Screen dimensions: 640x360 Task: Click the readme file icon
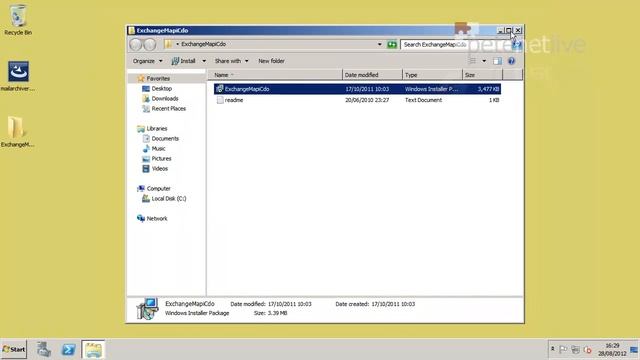point(220,100)
